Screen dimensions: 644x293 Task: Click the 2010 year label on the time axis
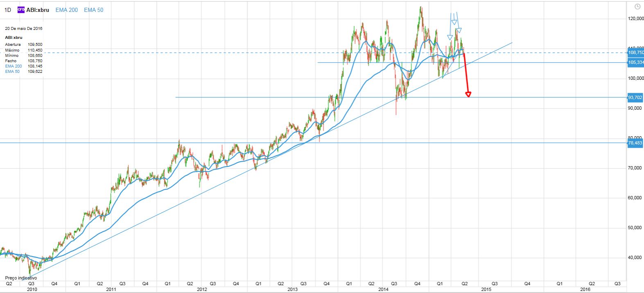click(32, 289)
